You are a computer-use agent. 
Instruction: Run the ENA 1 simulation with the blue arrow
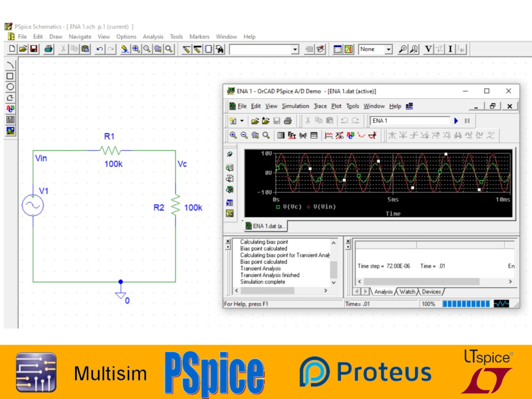[456, 121]
